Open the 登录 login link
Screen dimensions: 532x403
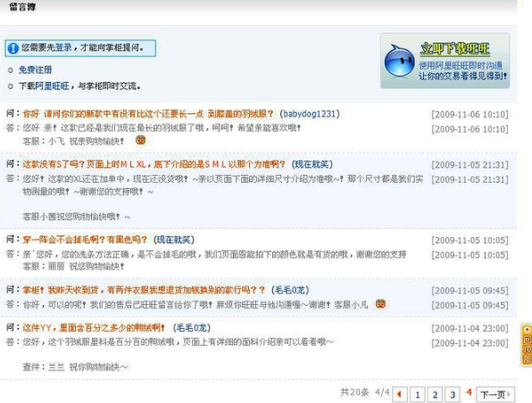point(63,47)
